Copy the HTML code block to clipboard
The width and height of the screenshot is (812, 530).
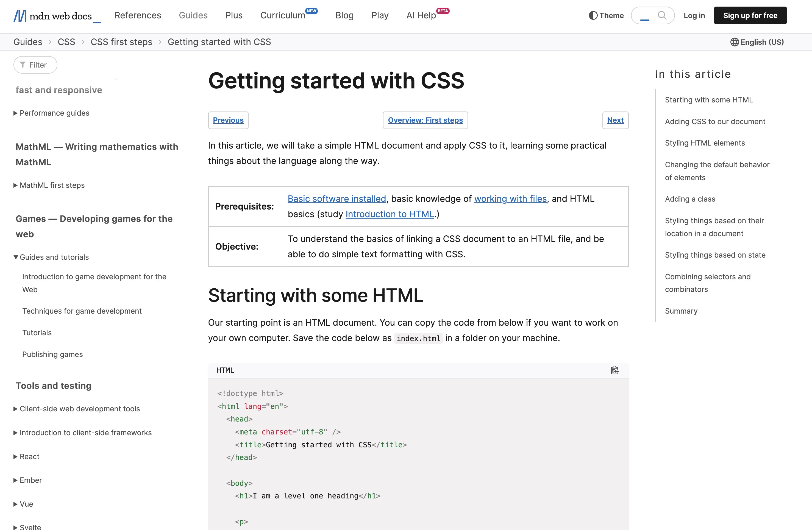point(614,370)
